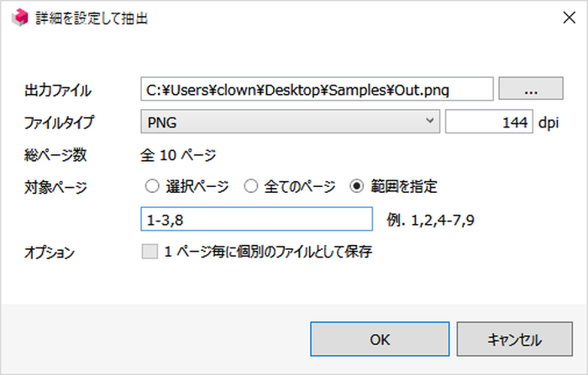Click the page range field containing 1-3,8
Screen dimensions: 588x375
click(256, 219)
